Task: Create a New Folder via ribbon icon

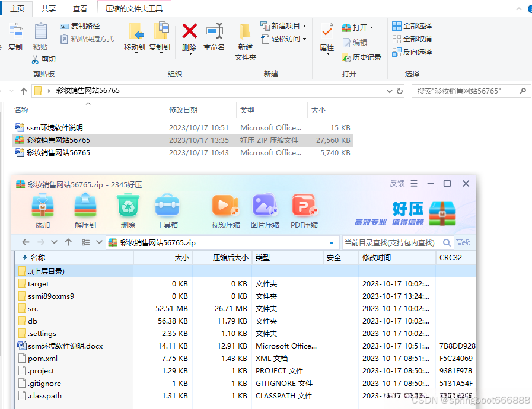Action: coord(245,31)
